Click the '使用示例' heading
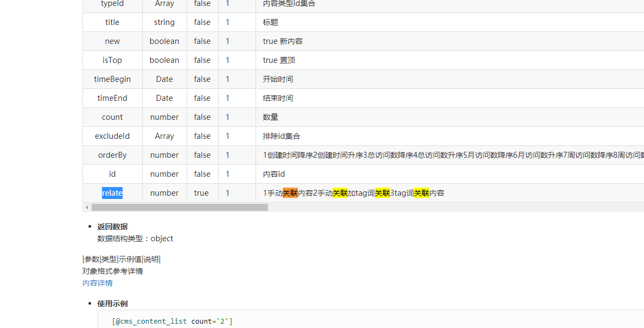Image resolution: width=644 pixels, height=328 pixels. [x=112, y=304]
